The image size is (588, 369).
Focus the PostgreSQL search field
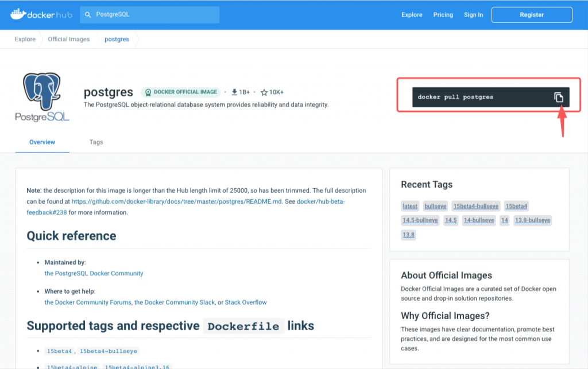(x=150, y=14)
